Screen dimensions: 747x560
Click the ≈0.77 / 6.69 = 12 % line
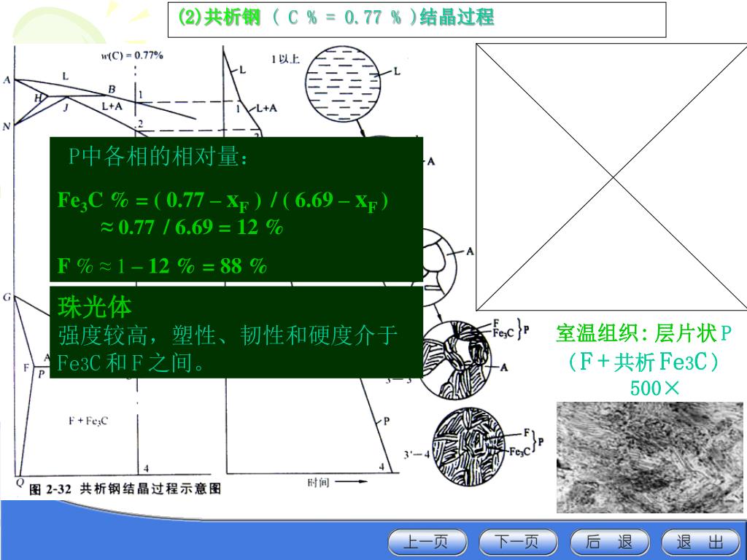[192, 227]
